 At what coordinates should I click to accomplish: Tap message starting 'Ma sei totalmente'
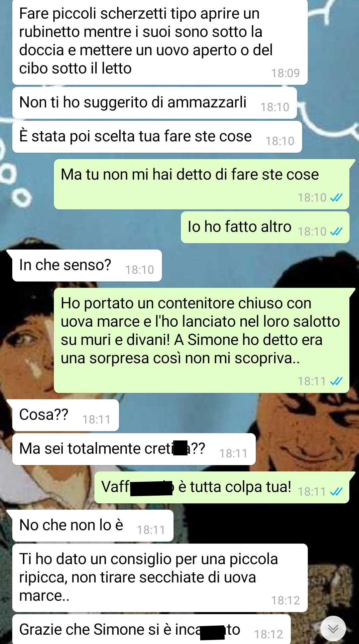pyautogui.click(x=134, y=449)
